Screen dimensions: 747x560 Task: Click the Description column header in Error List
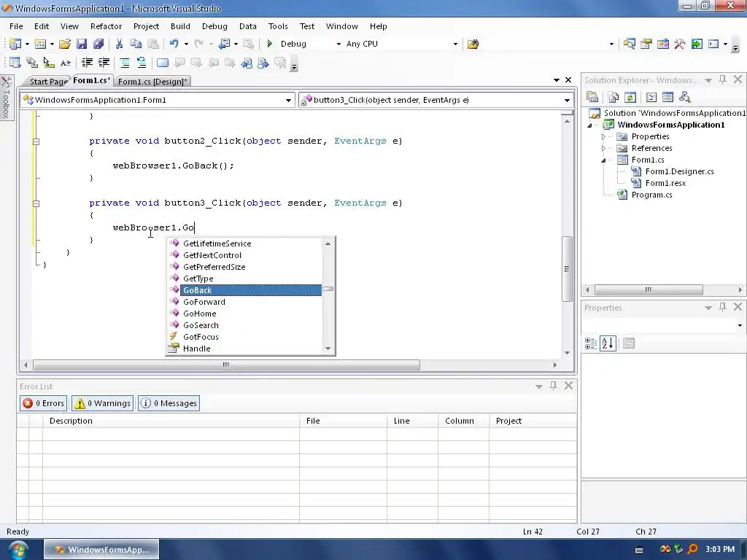(x=171, y=421)
